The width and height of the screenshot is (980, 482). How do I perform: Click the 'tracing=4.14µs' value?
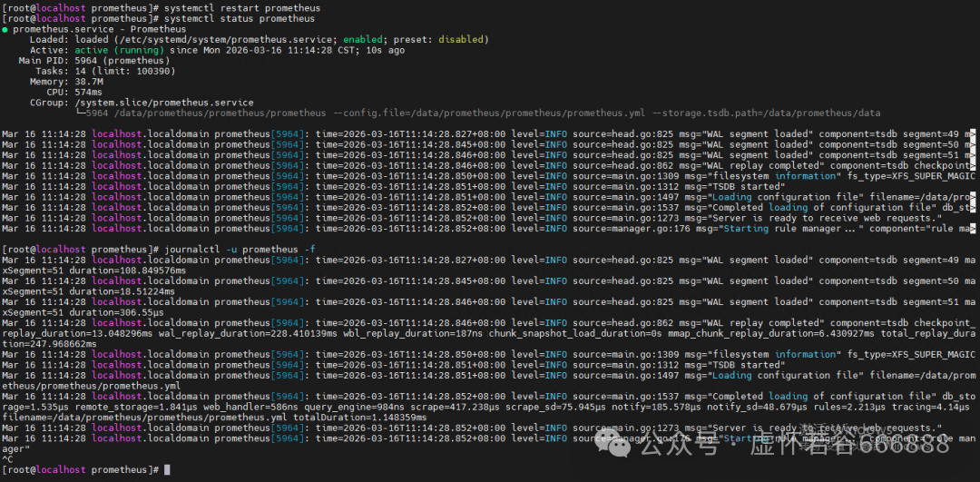931,407
